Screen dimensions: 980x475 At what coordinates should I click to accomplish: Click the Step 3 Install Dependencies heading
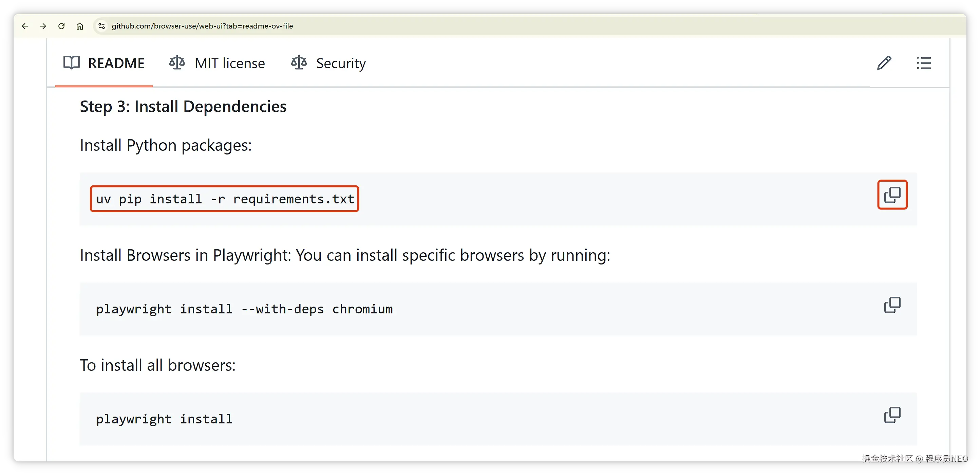pos(183,107)
